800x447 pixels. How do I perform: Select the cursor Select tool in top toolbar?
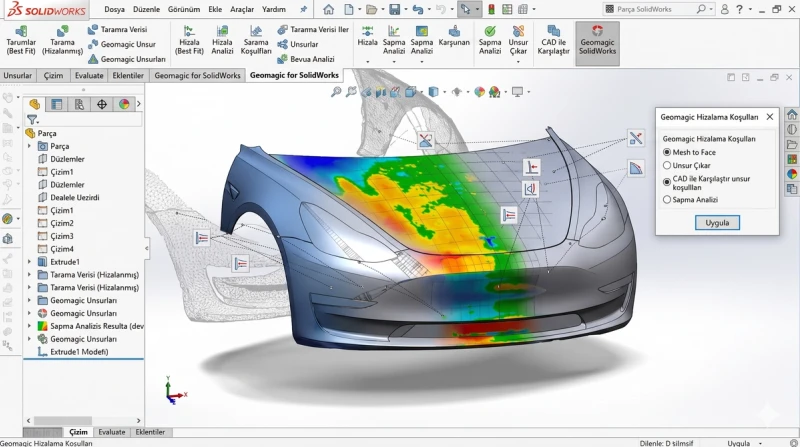pos(465,9)
